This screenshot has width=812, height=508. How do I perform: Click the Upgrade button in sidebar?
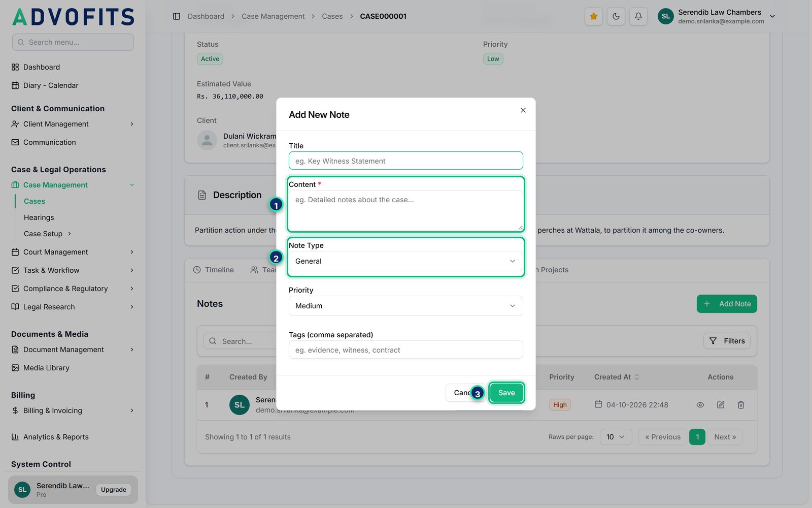(x=114, y=490)
